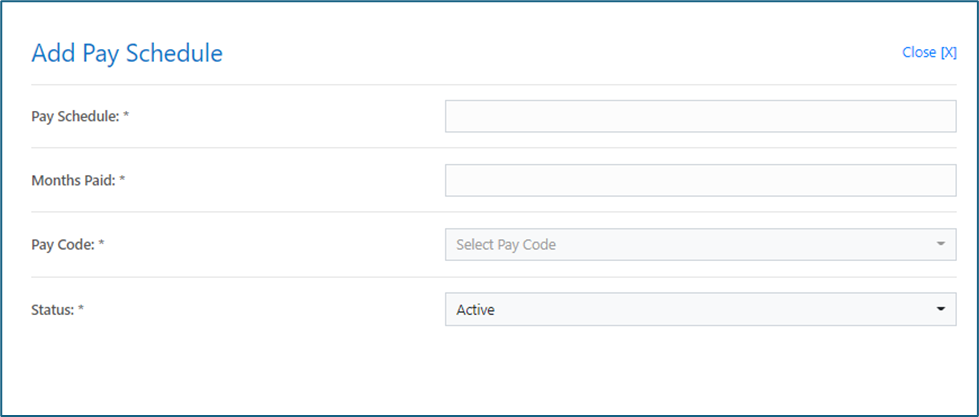
Task: Click the Select Pay Code placeholder text
Action: point(506,245)
